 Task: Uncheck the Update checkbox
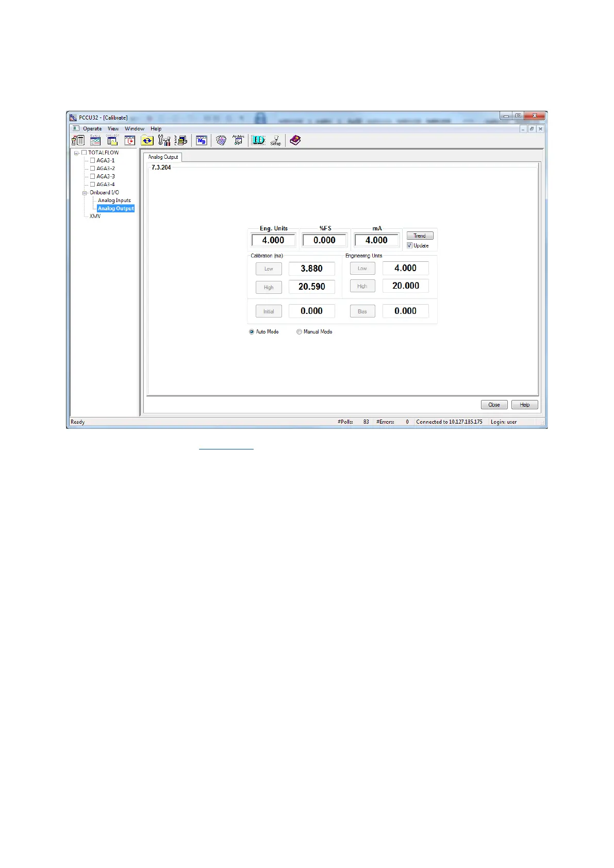(410, 246)
